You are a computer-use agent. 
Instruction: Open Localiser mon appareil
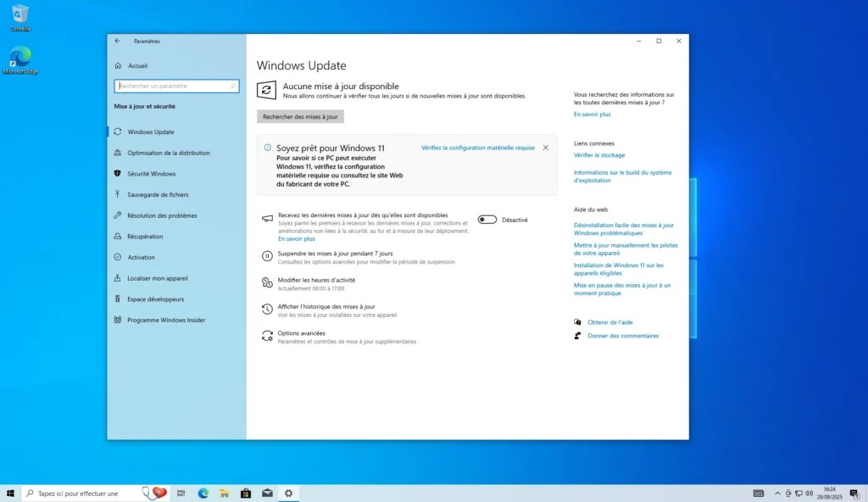point(157,278)
